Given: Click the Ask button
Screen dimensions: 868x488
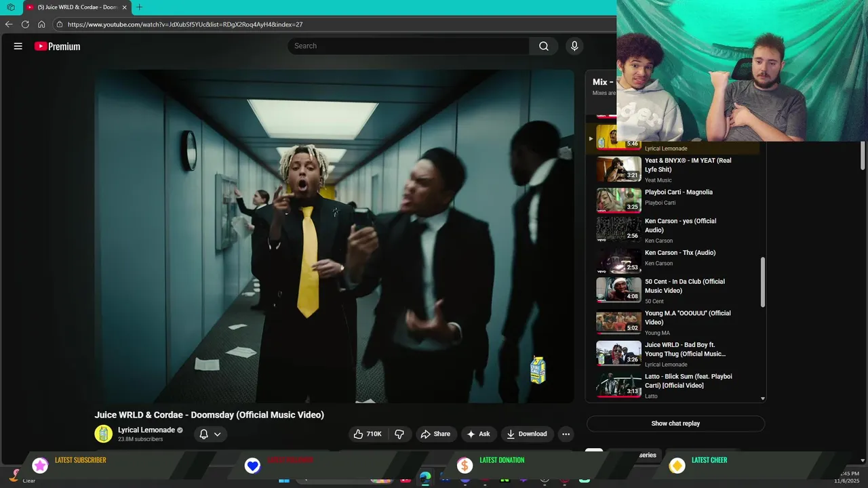Looking at the screenshot, I should [478, 434].
